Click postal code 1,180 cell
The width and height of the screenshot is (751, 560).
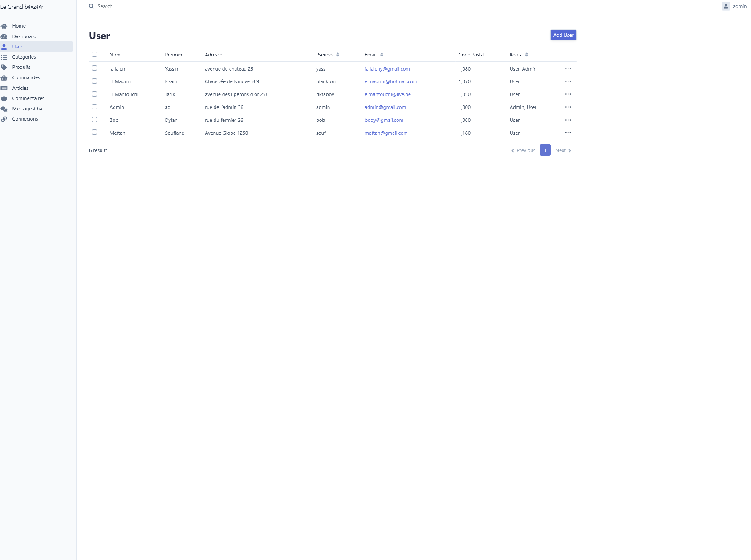click(464, 133)
